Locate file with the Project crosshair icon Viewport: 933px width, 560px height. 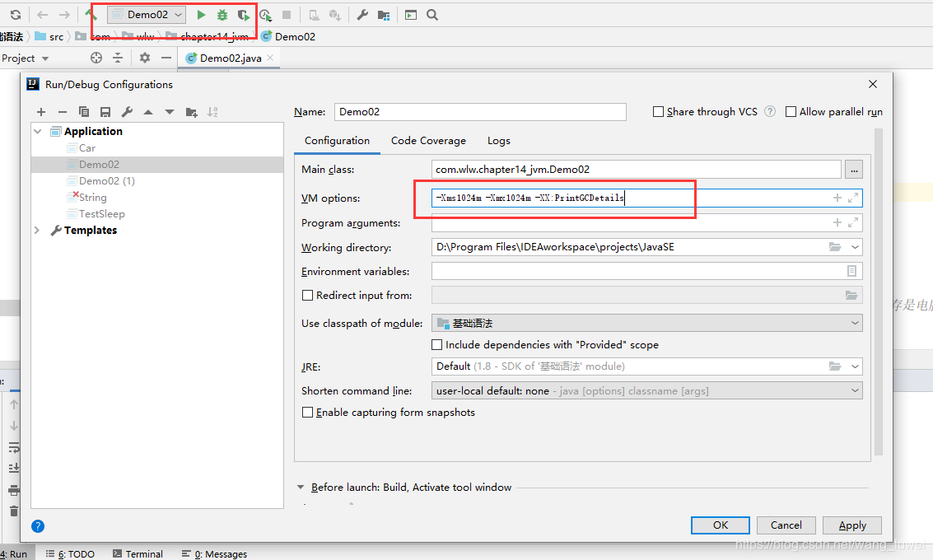tap(96, 58)
